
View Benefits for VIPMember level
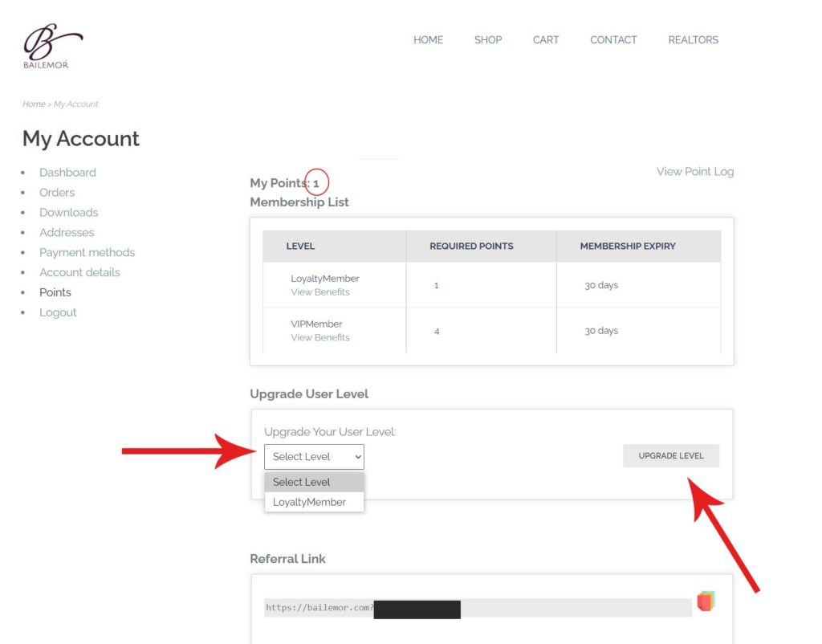(319, 338)
